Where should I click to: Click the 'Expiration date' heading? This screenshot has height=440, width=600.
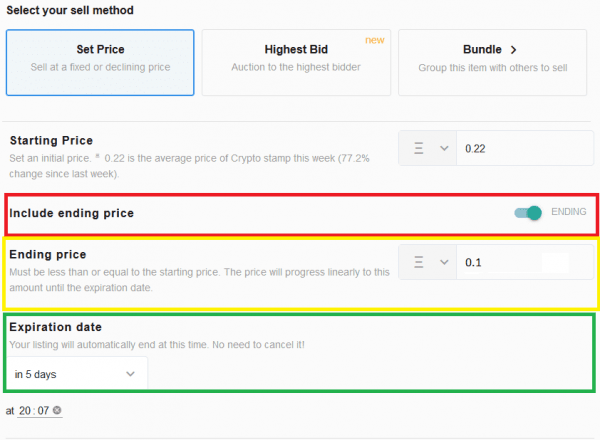coord(55,327)
